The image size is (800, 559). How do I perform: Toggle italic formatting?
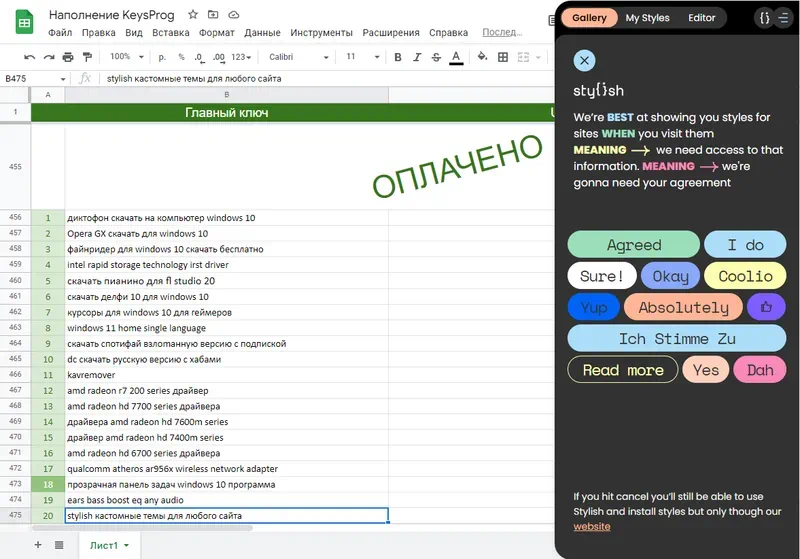click(x=416, y=57)
